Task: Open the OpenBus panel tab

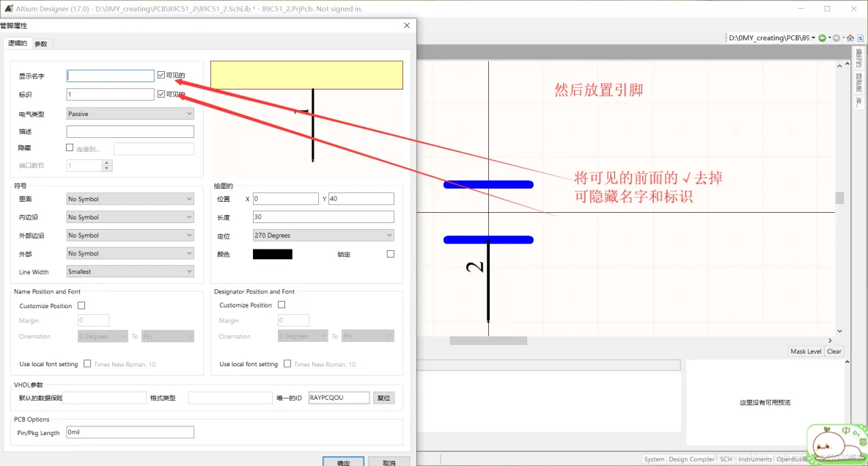Action: tap(792, 459)
